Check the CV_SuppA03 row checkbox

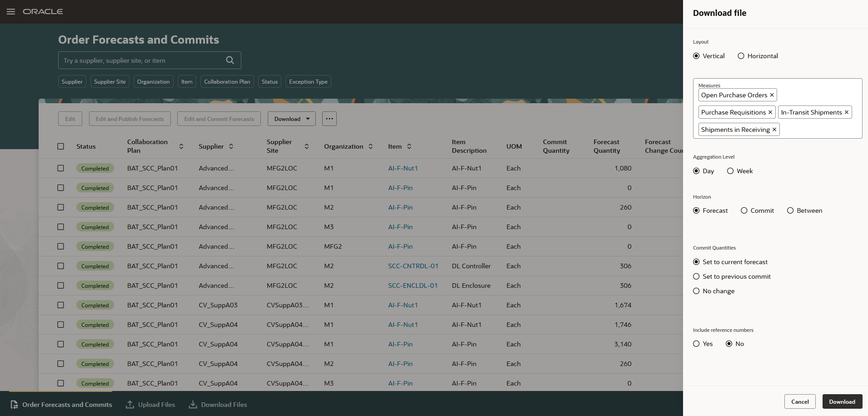click(x=61, y=305)
